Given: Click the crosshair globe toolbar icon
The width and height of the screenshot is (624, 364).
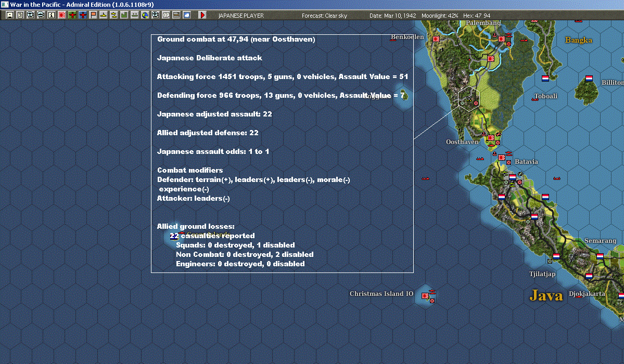Looking at the screenshot, I should 156,15.
